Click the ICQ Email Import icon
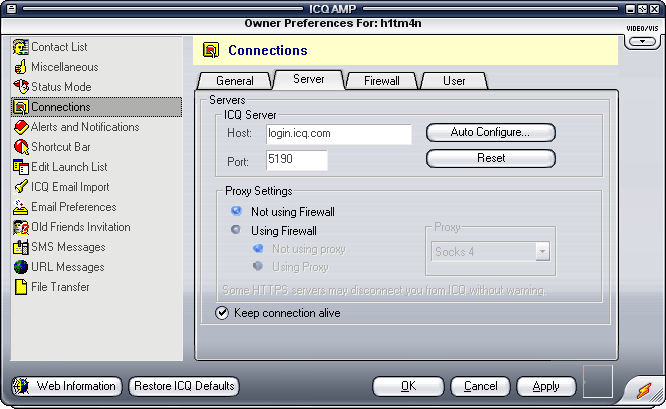 coord(20,186)
